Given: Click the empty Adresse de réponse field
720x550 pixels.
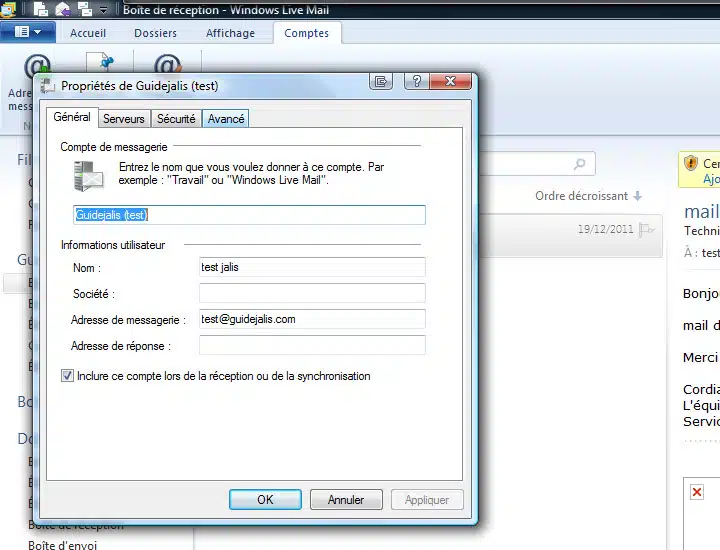Looking at the screenshot, I should 312,345.
